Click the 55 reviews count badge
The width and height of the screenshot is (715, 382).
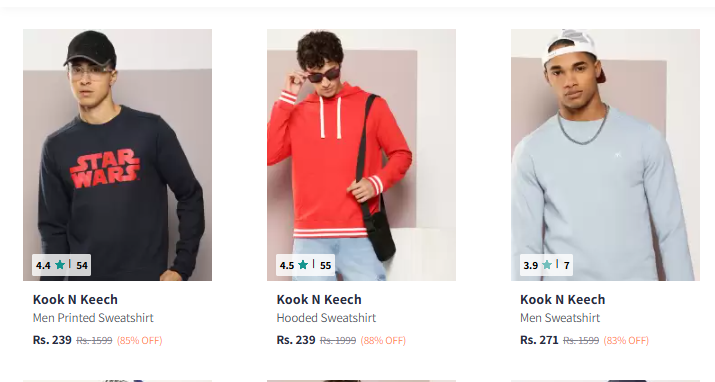(326, 265)
